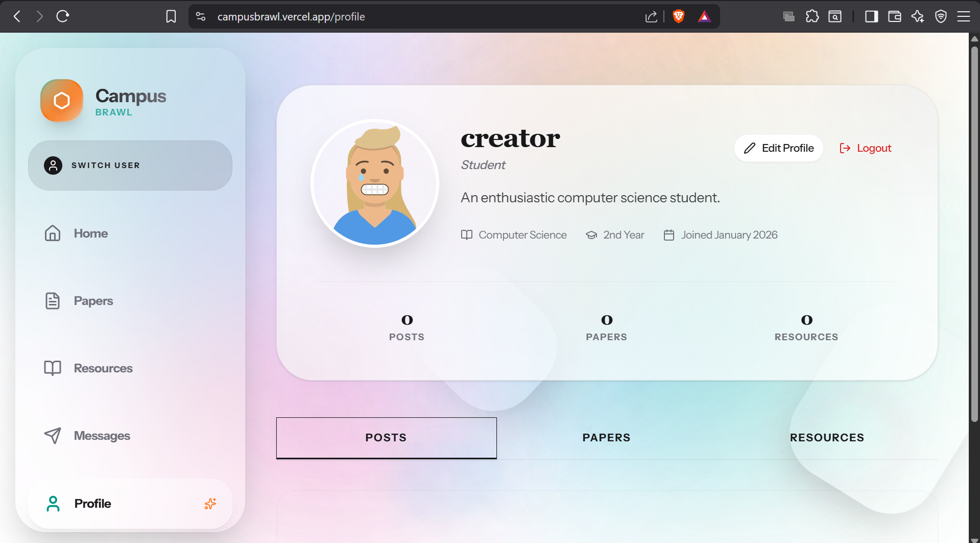This screenshot has width=980, height=543.
Task: Click the graduation cap icon beside 2nd Year
Action: point(591,235)
